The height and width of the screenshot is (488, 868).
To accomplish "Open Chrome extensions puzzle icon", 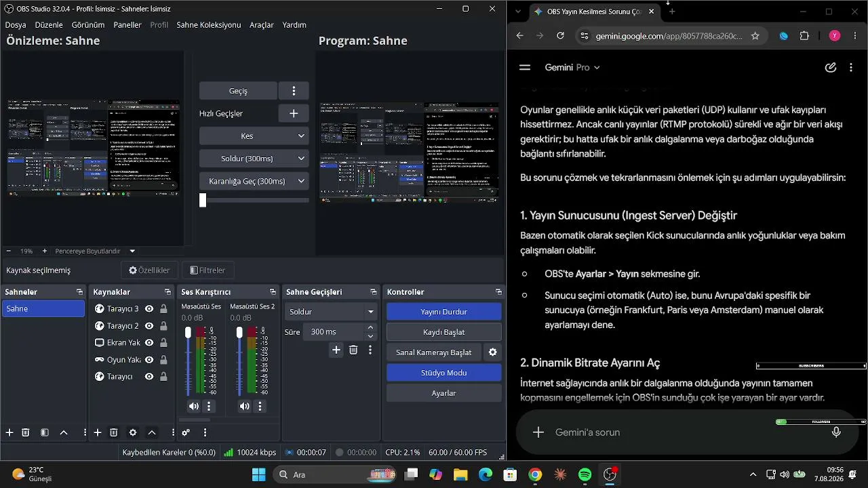I will (x=804, y=36).
